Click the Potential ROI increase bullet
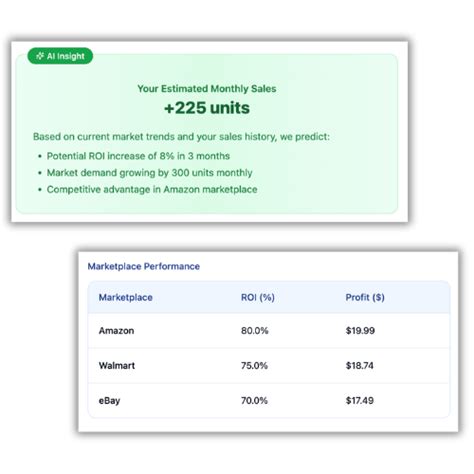The height and width of the screenshot is (474, 474). point(138,156)
